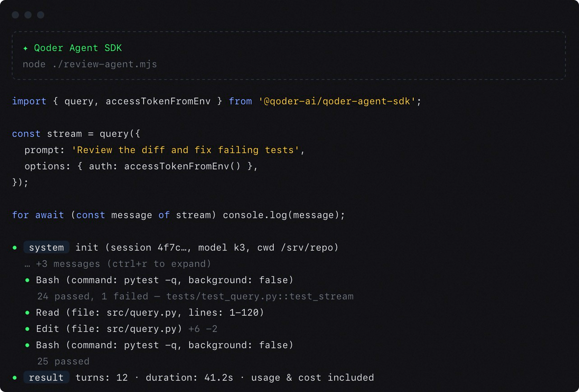Click "24 passed, 1 failed" output text
Viewport: 579px width, 392px height.
pos(93,296)
